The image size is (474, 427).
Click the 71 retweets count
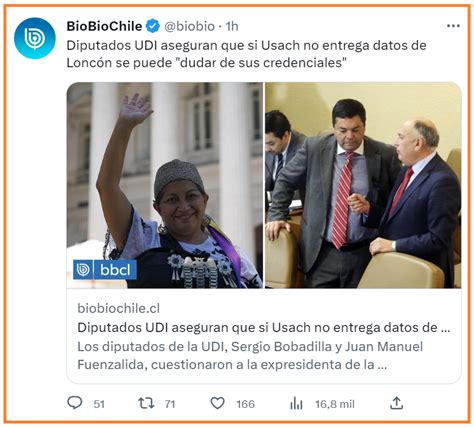pos(170,404)
